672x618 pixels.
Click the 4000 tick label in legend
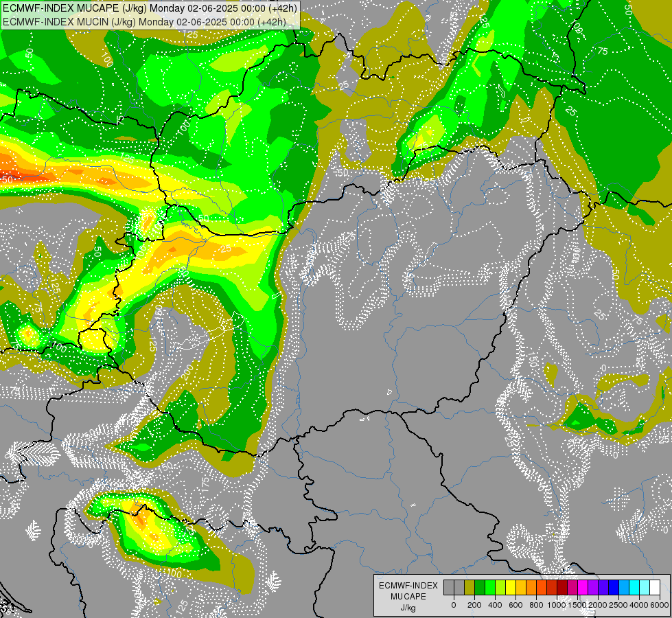coord(639,605)
